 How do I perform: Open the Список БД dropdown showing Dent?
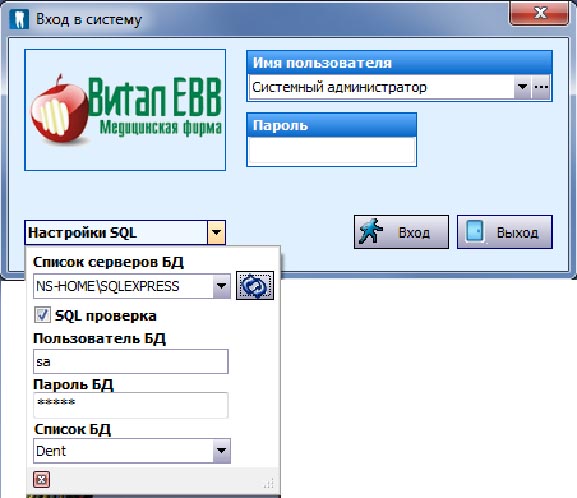(222, 451)
